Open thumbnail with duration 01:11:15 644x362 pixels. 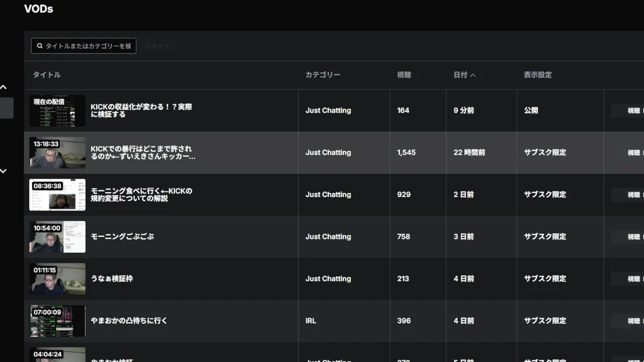[57, 279]
